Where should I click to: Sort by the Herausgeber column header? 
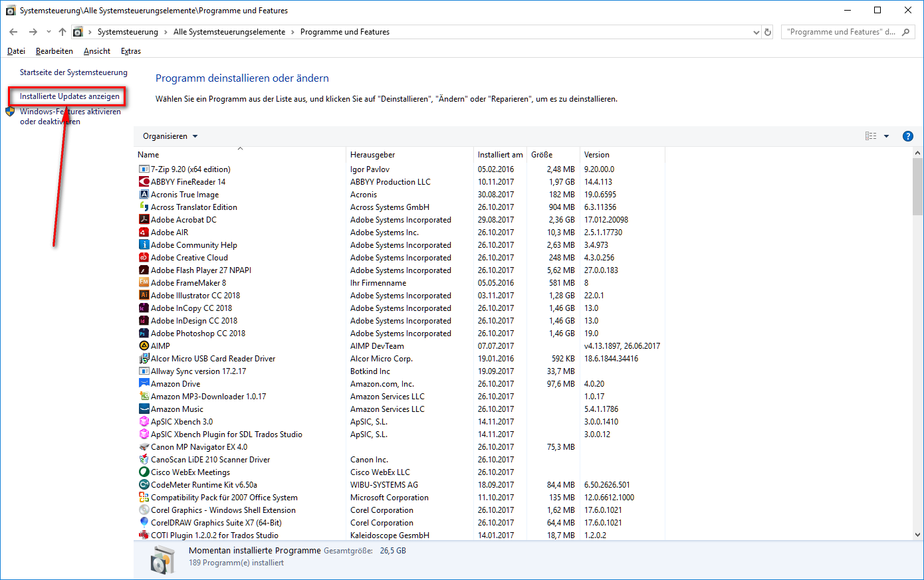(409, 154)
